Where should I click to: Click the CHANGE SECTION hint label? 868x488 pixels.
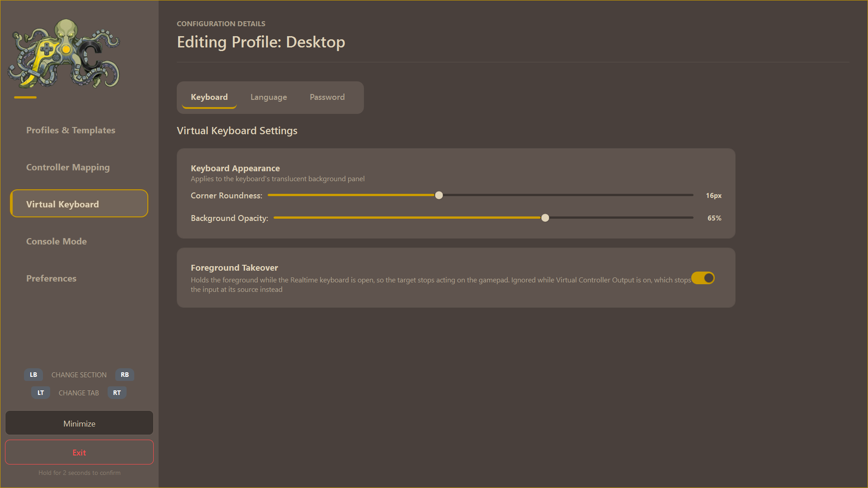(79, 375)
